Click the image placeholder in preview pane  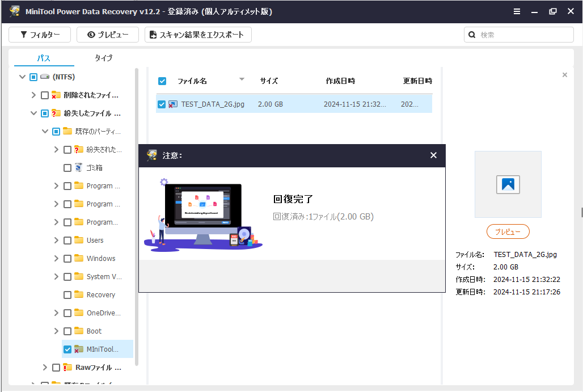tap(508, 184)
